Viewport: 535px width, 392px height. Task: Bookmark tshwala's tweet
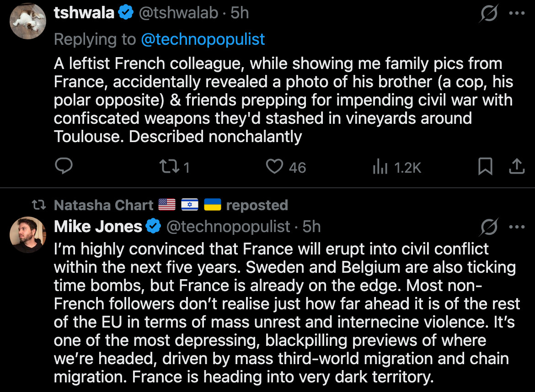point(485,167)
